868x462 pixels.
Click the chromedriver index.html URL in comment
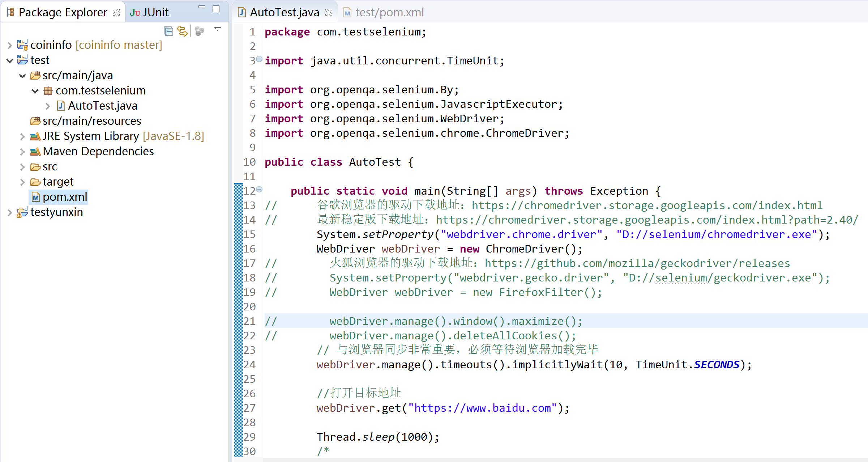[x=647, y=205]
